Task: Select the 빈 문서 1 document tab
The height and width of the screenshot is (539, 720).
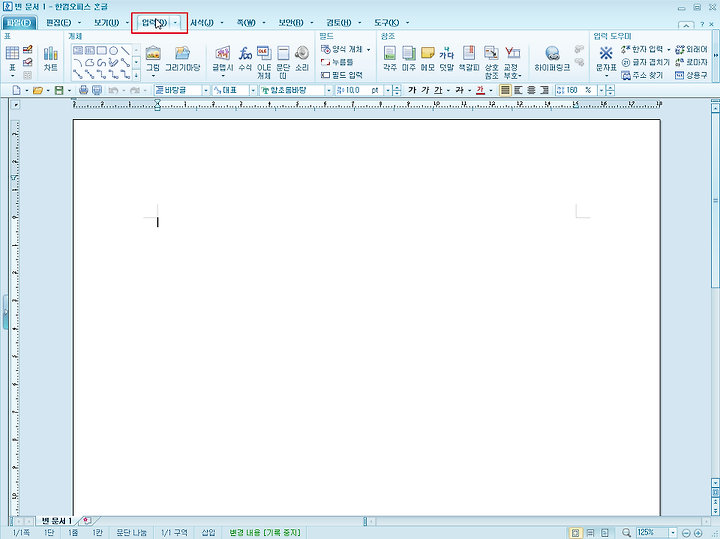Action: click(57, 521)
